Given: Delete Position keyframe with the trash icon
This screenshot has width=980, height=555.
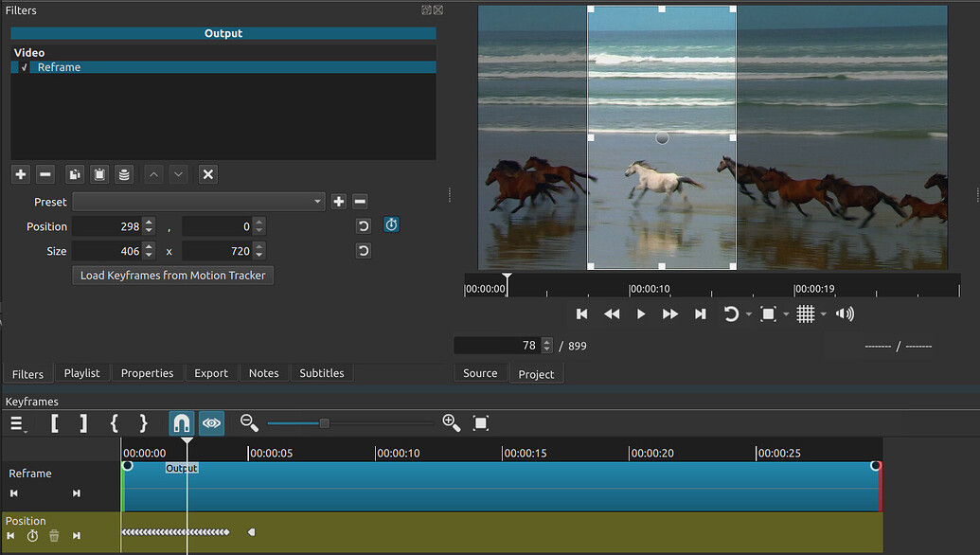Looking at the screenshot, I should [x=54, y=536].
